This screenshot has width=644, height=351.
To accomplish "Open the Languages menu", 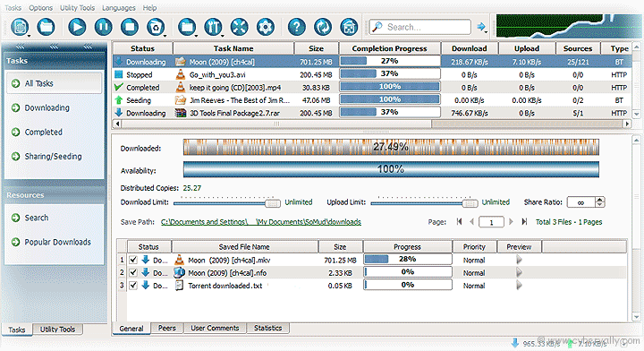I will tap(119, 8).
